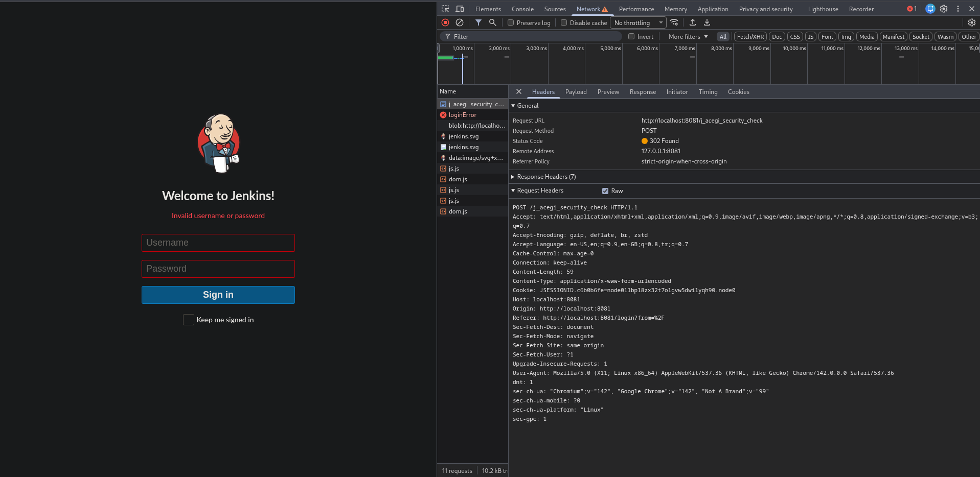Toggle the JS filter chip
The height and width of the screenshot is (477, 980).
811,37
